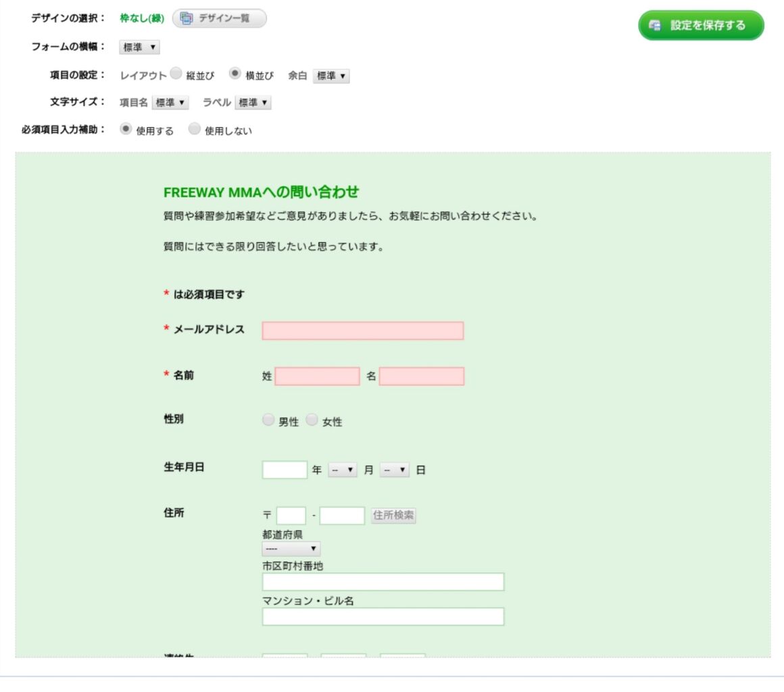Click the メールアドレス email input field
This screenshot has height=692, width=784.
363,330
